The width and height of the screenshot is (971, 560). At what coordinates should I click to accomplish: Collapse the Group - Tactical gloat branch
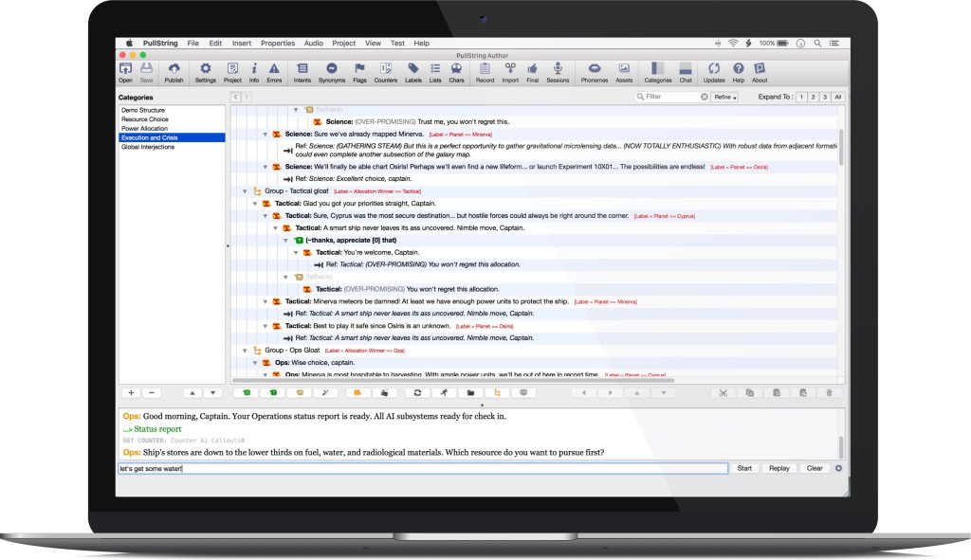tap(245, 190)
